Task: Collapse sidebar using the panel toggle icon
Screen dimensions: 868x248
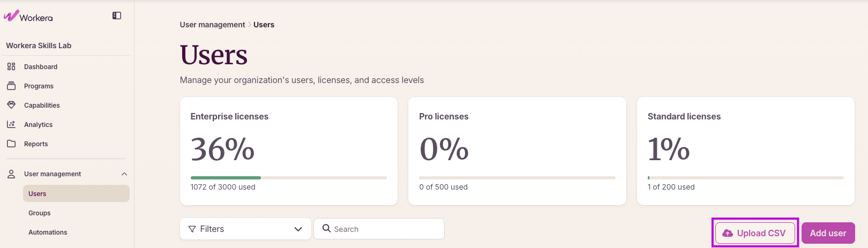Action: [117, 16]
